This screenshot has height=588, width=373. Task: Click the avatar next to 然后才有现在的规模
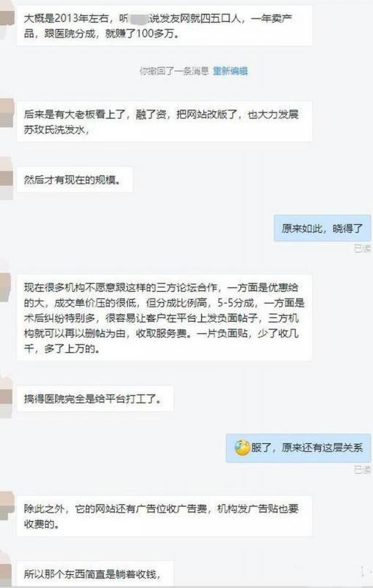(x=7, y=179)
